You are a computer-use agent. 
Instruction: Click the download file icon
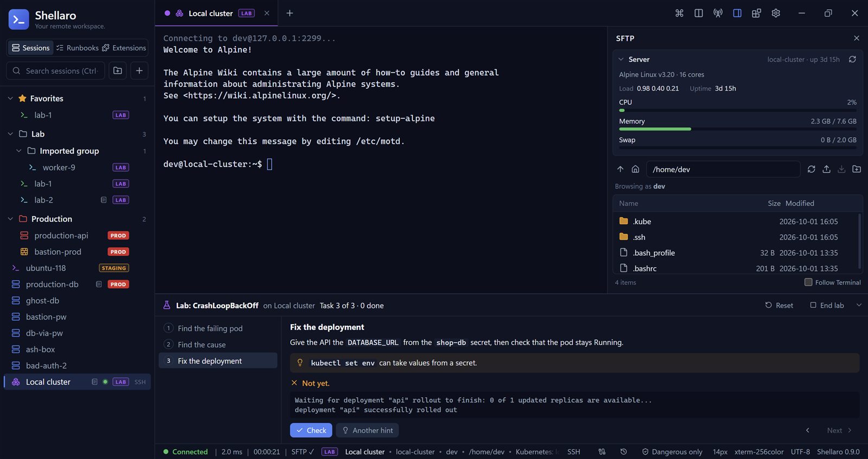tap(841, 169)
